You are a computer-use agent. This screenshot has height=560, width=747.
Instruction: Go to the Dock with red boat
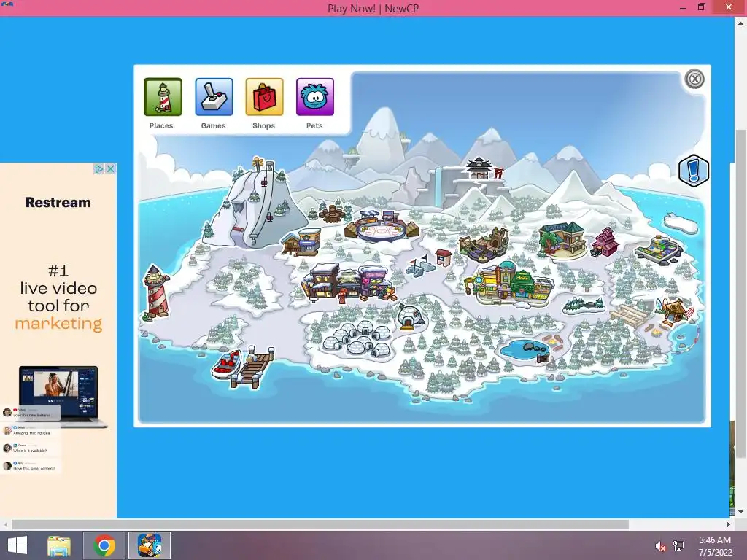click(243, 367)
